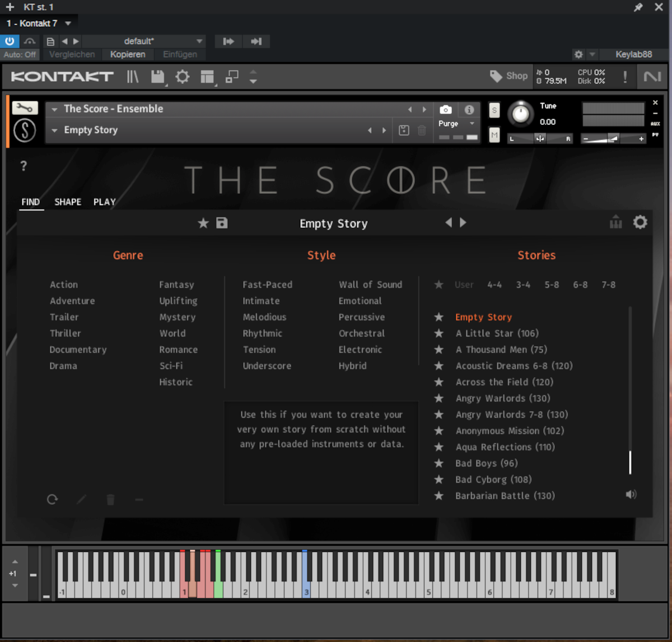
Task: Open the Kontakt library browser
Action: pyautogui.click(x=133, y=76)
